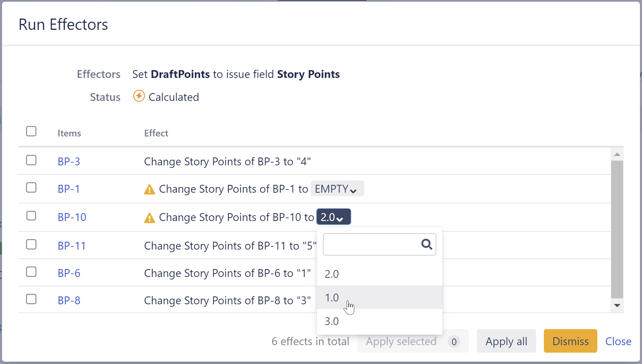
Task: Click the warning triangle icon for BP-1
Action: [149, 190]
